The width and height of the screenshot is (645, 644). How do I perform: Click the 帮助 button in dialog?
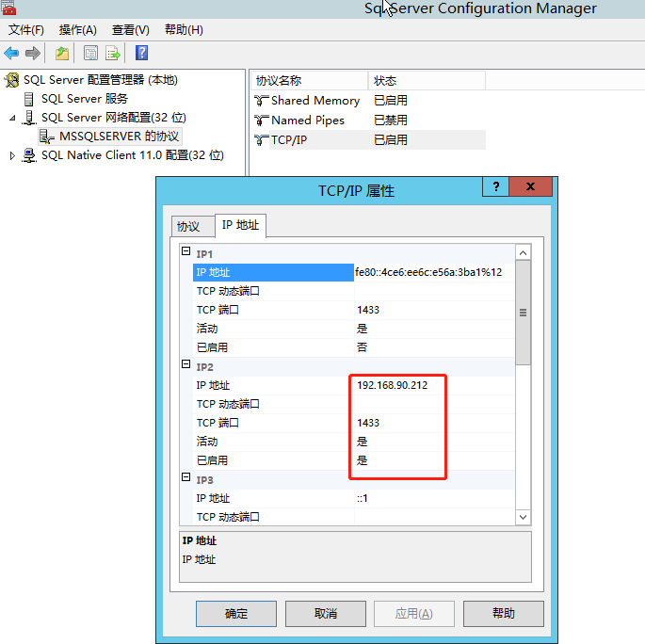504,614
